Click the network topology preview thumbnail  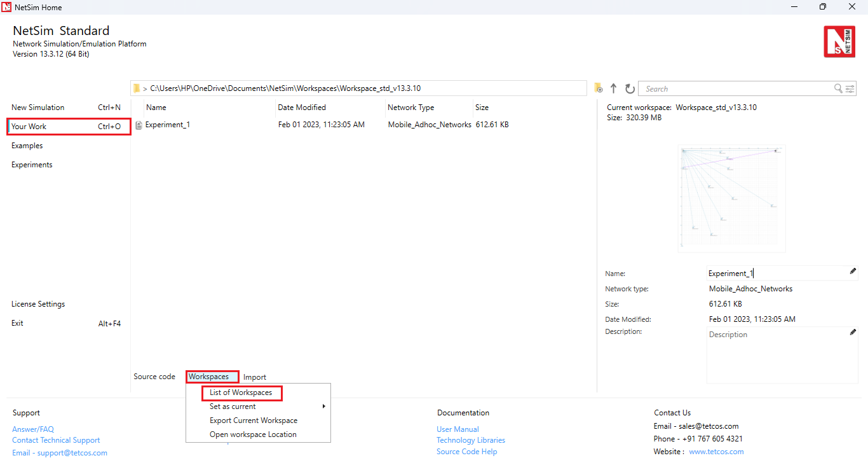tap(731, 198)
